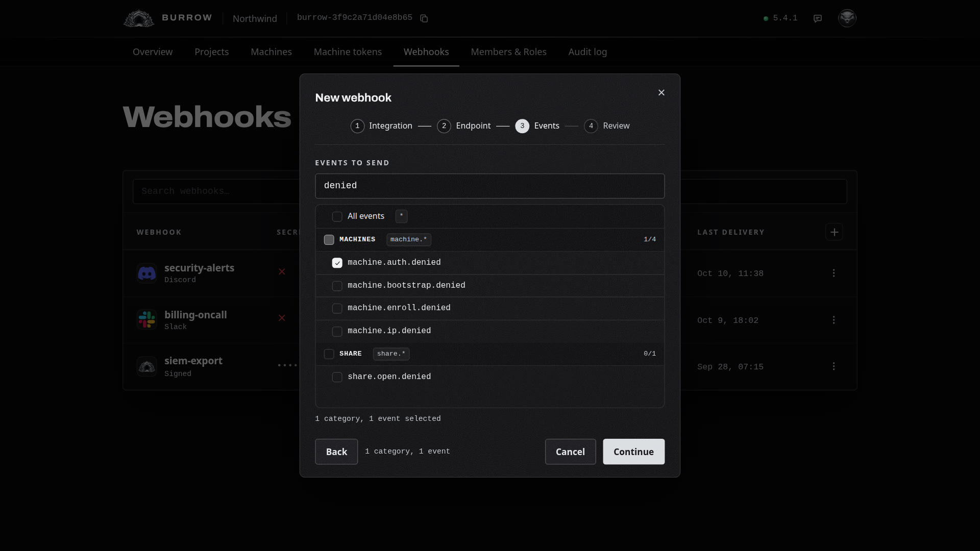Uncheck machine.auth.denied event
The image size is (980, 551).
[x=337, y=263]
